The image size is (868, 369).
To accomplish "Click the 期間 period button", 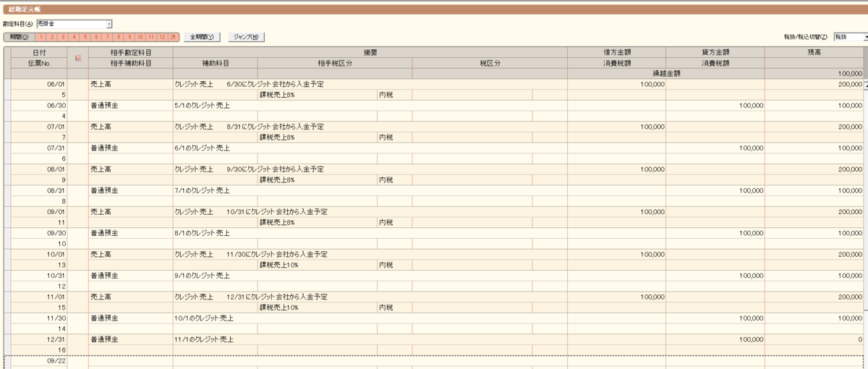I will tap(20, 37).
